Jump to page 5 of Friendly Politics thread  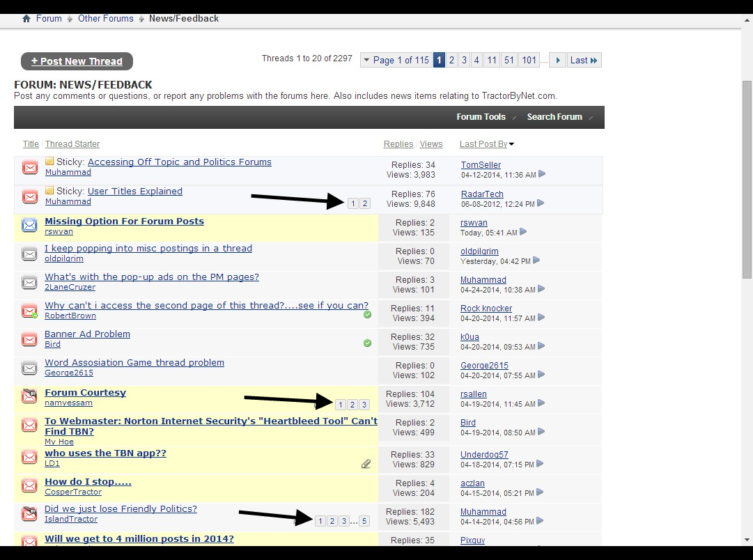[364, 521]
